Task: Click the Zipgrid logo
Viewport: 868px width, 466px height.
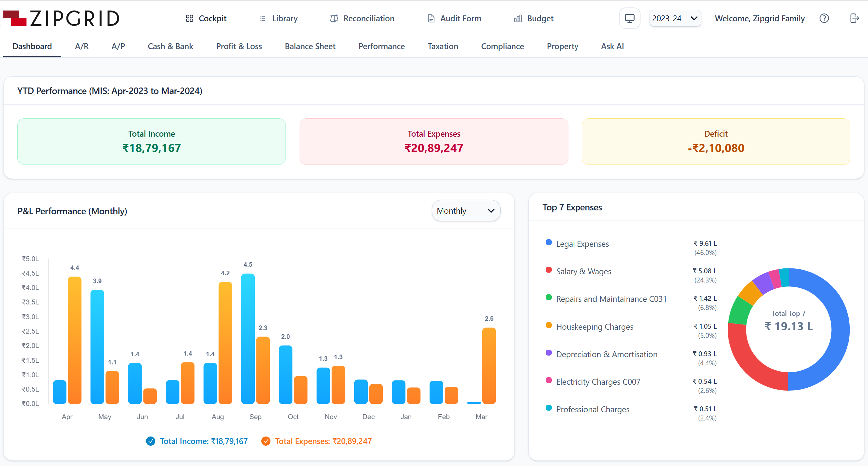Action: [x=61, y=18]
